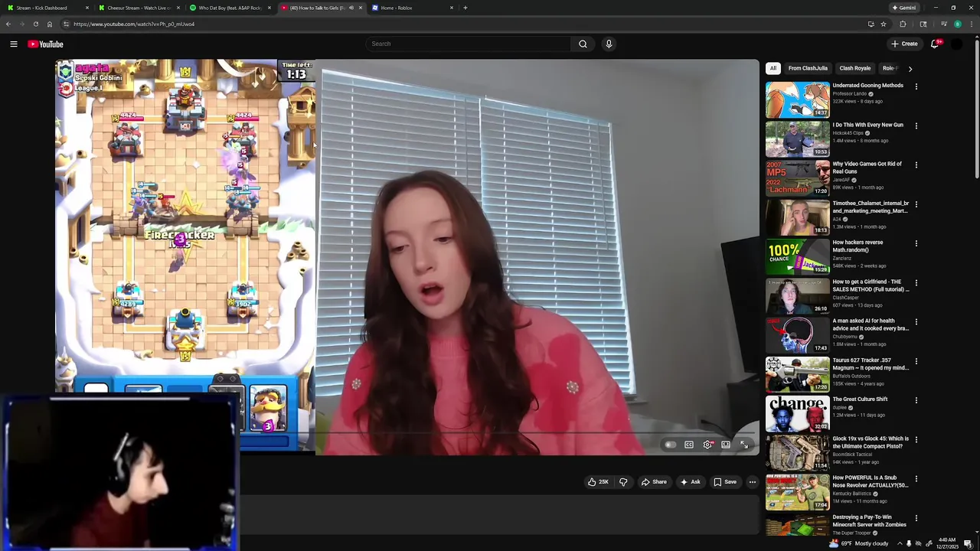The image size is (980, 551).
Task: Open a new browser tab
Action: click(x=465, y=8)
